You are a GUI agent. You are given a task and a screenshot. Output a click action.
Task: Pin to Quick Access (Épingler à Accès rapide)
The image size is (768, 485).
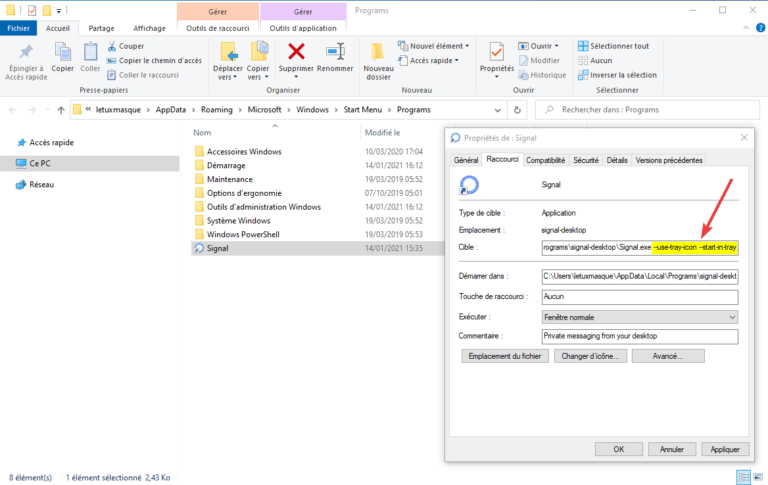[26, 62]
